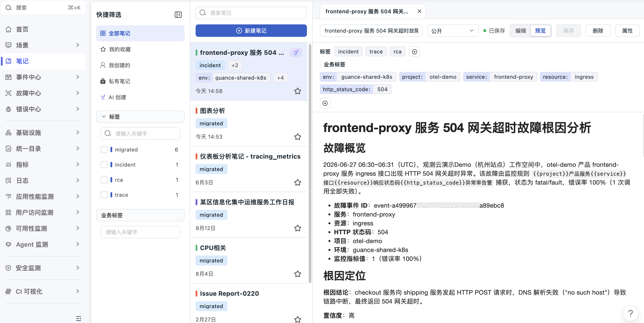Add a business tag with plus icon
644x323 pixels.
[x=325, y=103]
